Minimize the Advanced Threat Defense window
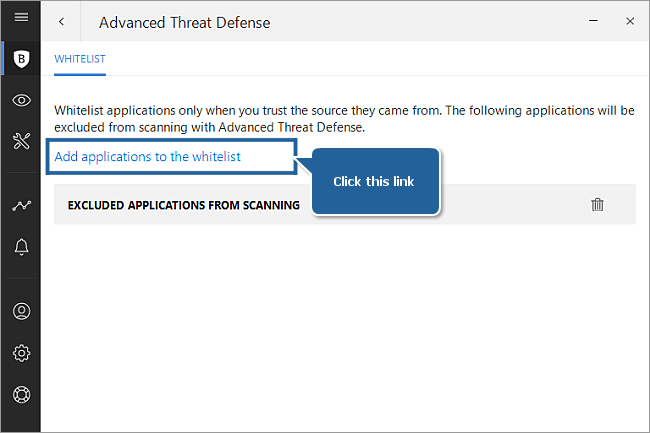This screenshot has width=650, height=433. click(x=593, y=21)
